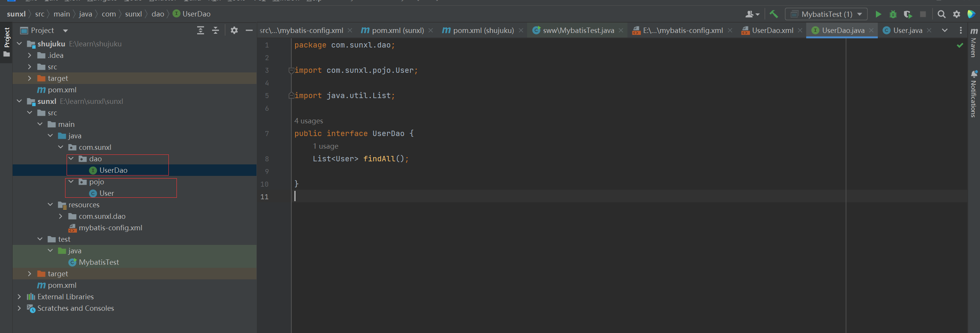This screenshot has width=980, height=333.
Task: Run MybatisTest with the green play button
Action: 878,14
